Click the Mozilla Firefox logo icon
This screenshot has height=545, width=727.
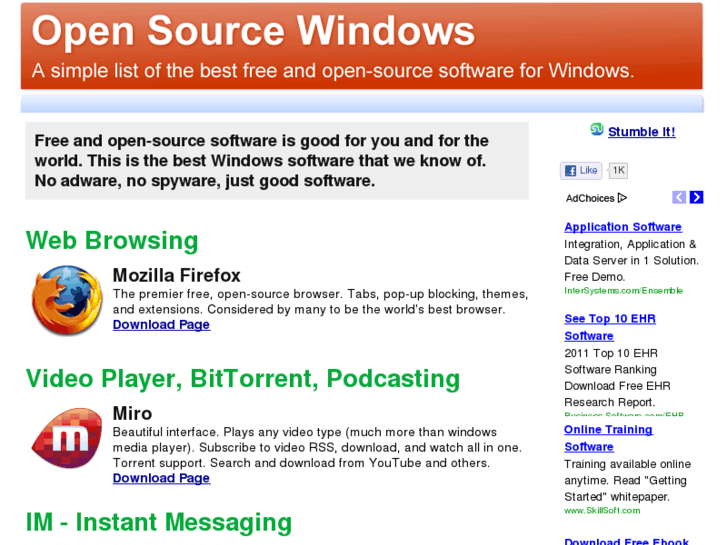pos(67,300)
